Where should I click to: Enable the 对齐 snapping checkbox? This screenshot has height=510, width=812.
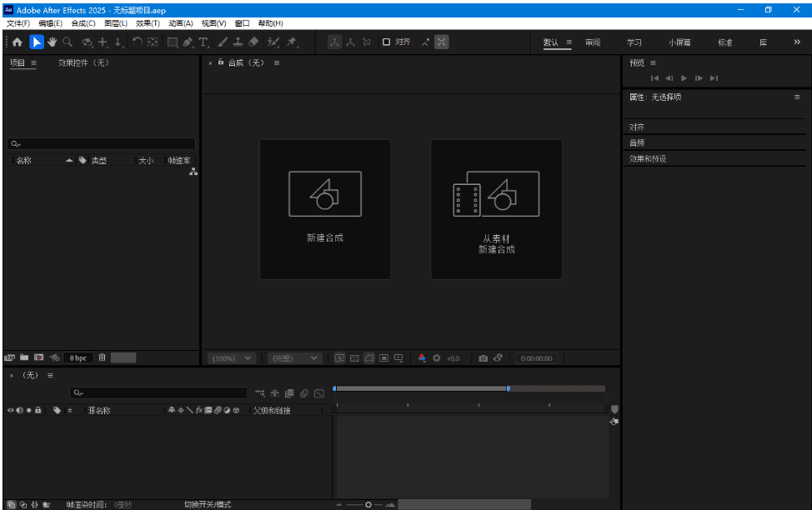[x=386, y=42]
